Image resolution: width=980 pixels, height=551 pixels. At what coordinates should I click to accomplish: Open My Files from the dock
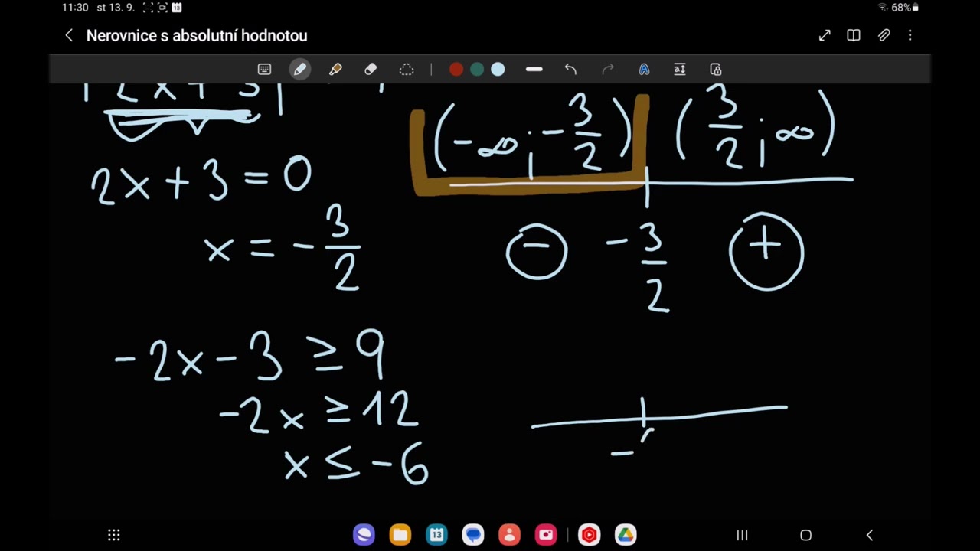(400, 535)
